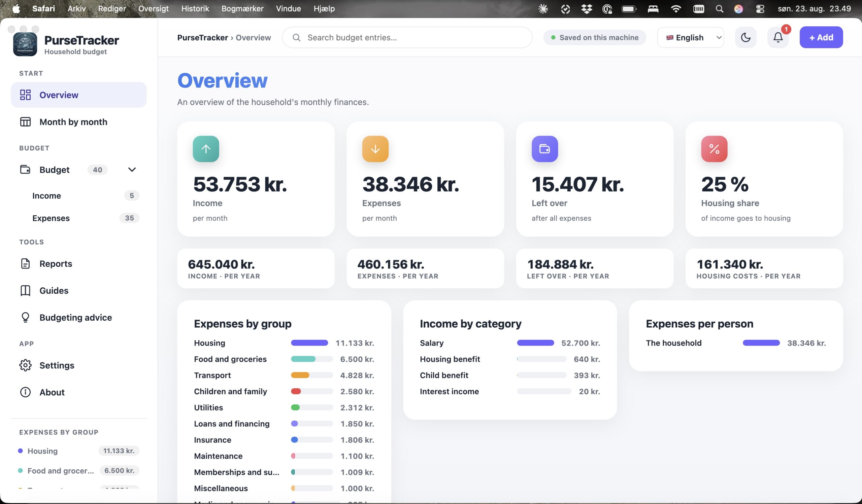Open the Vindue menu
862x504 pixels.
(x=288, y=8)
